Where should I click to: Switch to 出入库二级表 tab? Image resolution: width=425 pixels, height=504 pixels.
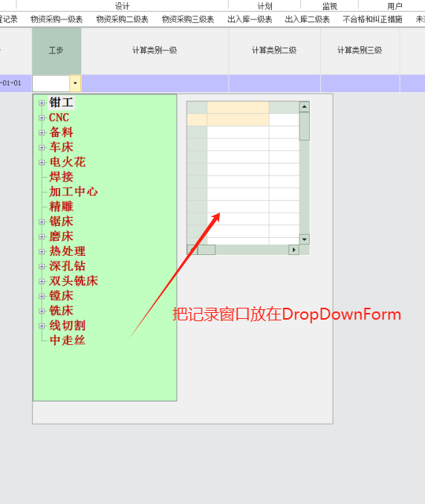point(307,19)
